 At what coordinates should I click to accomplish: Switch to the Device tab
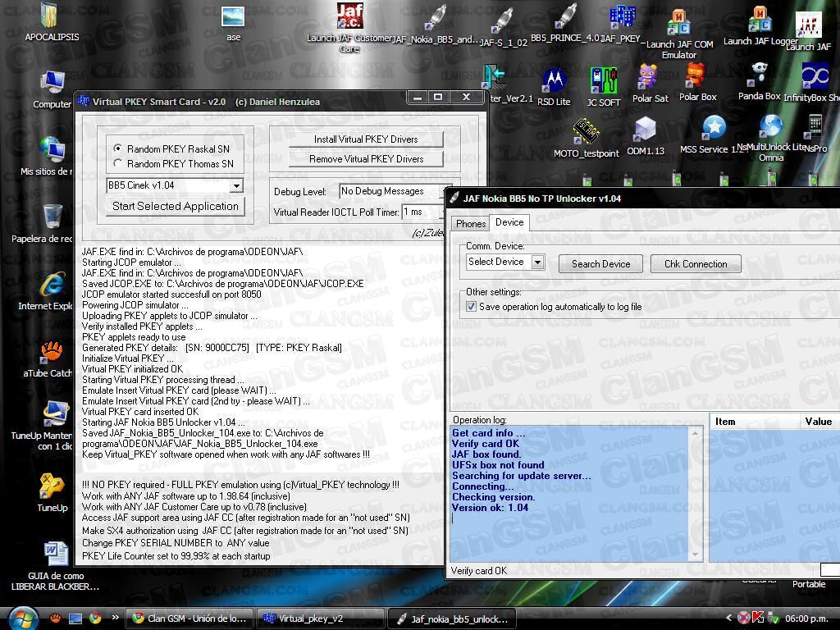[509, 222]
